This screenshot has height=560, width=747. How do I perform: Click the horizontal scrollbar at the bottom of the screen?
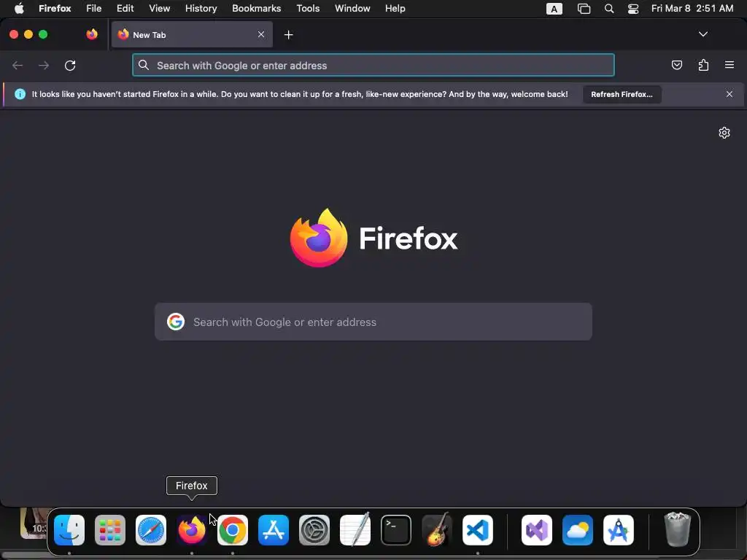click(x=373, y=557)
